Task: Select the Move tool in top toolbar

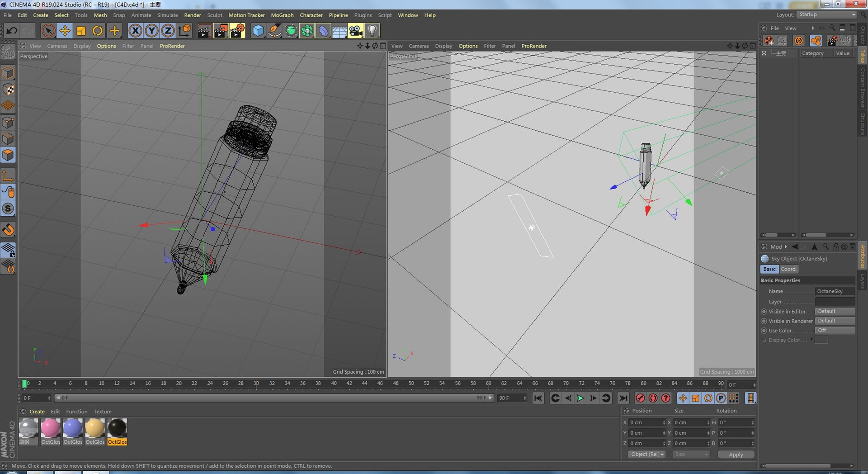Action: click(x=65, y=31)
